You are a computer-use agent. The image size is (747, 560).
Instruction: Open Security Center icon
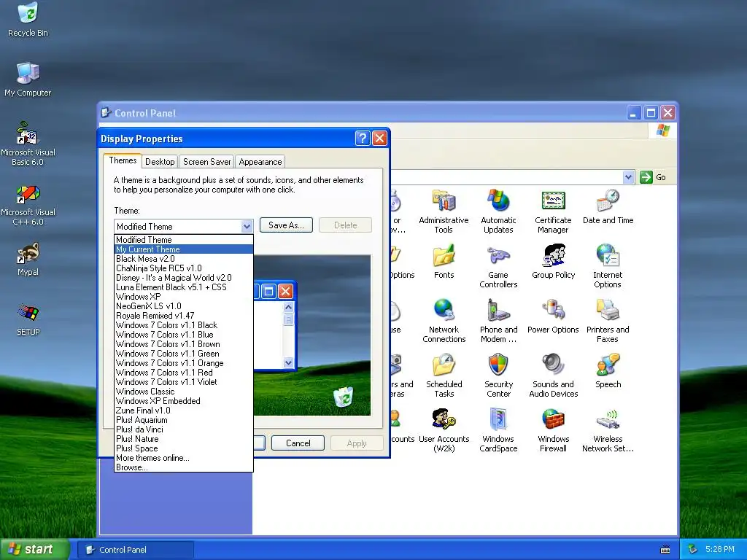[x=498, y=376]
